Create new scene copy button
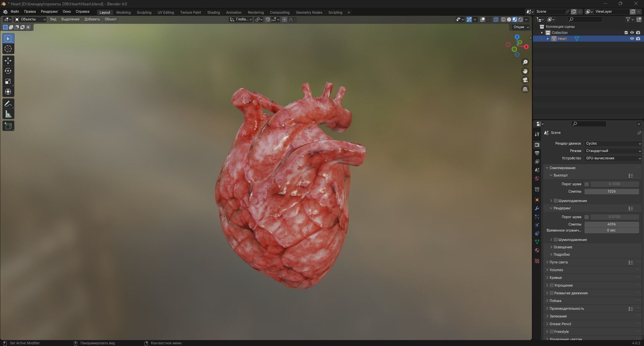Image resolution: width=644 pixels, height=346 pixels. (574, 11)
